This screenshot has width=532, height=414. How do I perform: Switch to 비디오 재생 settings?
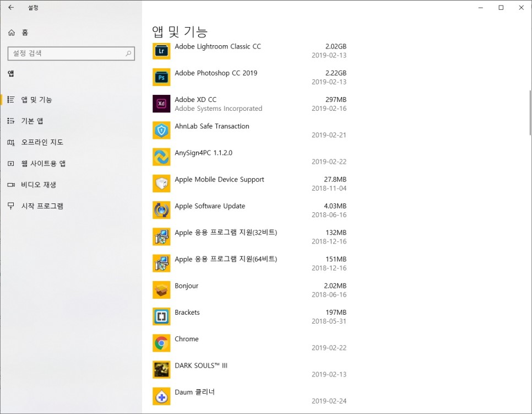pos(71,185)
